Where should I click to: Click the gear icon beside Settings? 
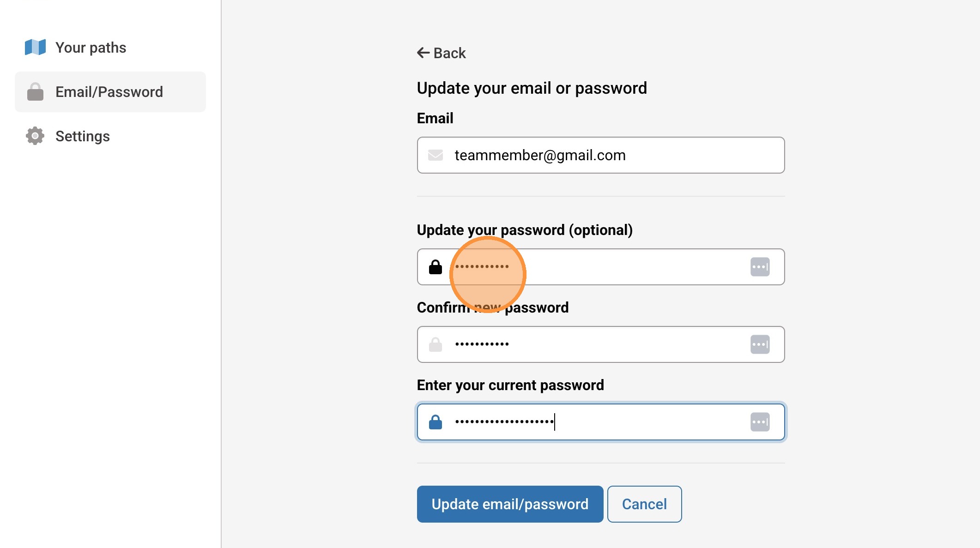tap(35, 136)
